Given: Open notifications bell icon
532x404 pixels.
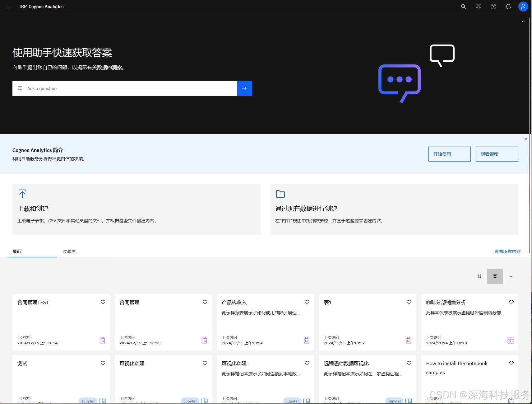Looking at the screenshot, I should pos(508,7).
